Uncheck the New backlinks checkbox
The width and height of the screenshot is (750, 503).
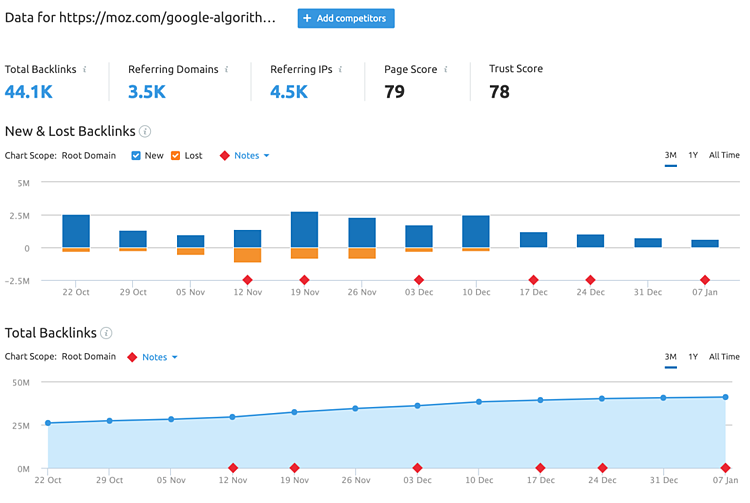click(136, 155)
